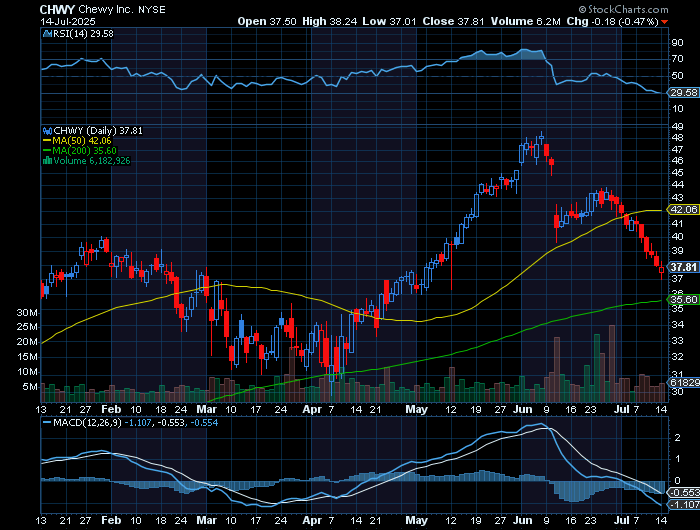Click the Feb label under the price chart
This screenshot has width=700, height=530.
point(111,409)
